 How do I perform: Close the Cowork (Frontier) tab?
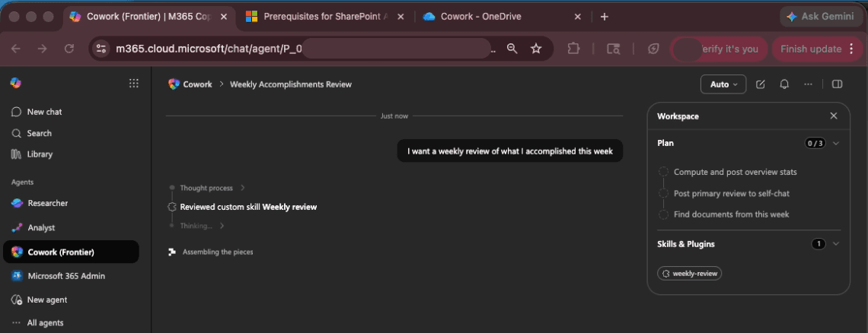pyautogui.click(x=224, y=17)
